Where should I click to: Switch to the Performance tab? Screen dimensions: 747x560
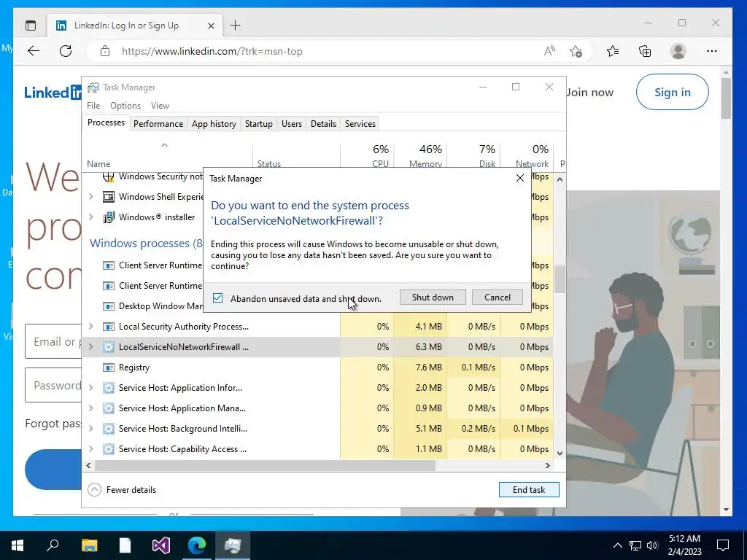[x=158, y=124]
